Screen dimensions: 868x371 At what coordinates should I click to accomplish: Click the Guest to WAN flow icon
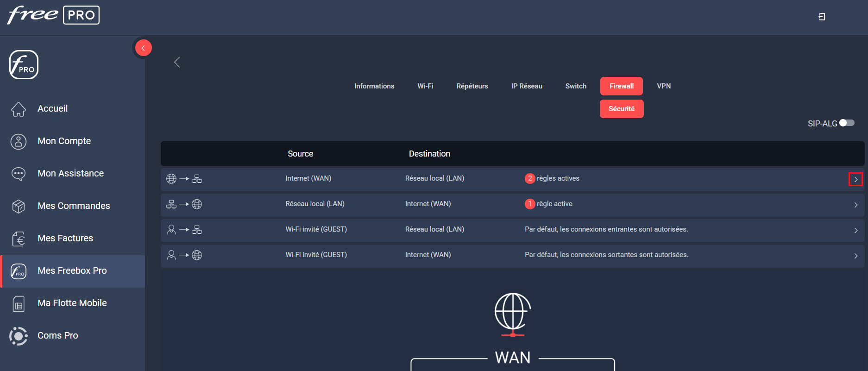pyautogui.click(x=184, y=255)
